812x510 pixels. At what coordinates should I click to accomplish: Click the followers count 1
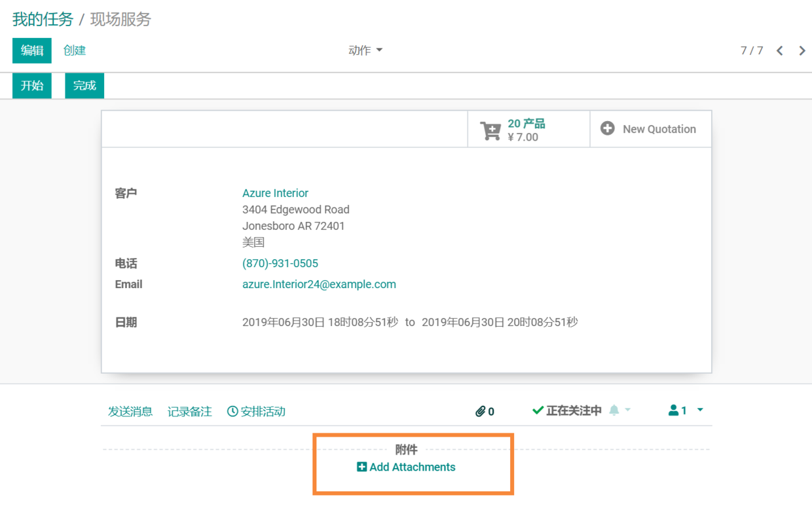[684, 410]
